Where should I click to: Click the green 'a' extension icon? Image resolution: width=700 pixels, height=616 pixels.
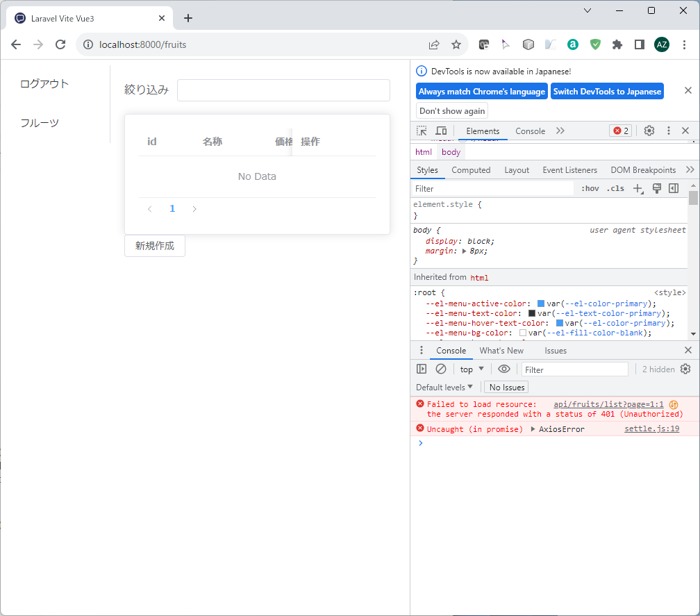click(573, 44)
